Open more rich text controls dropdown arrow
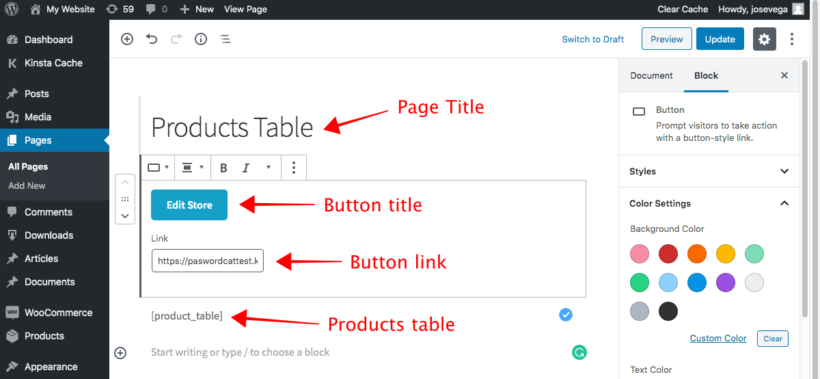Viewport: 820px width, 379px height. [x=268, y=168]
